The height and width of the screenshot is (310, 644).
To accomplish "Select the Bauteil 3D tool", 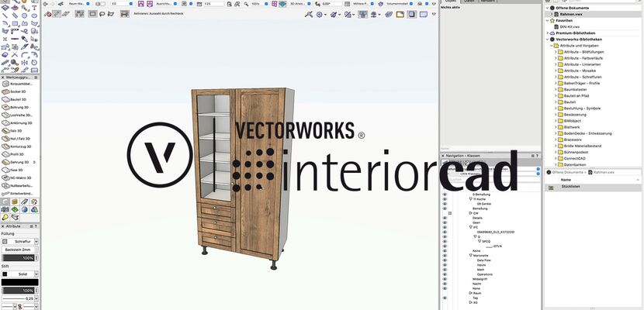I will click(x=20, y=99).
